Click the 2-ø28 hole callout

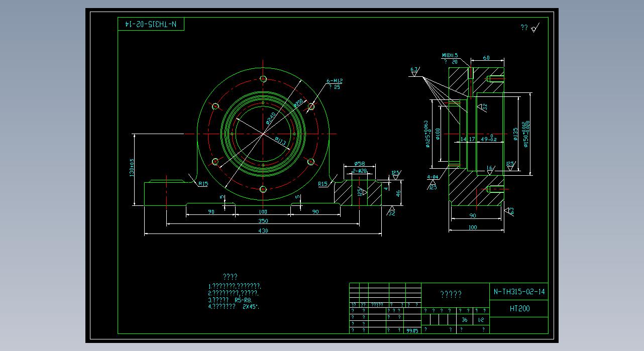(x=360, y=171)
